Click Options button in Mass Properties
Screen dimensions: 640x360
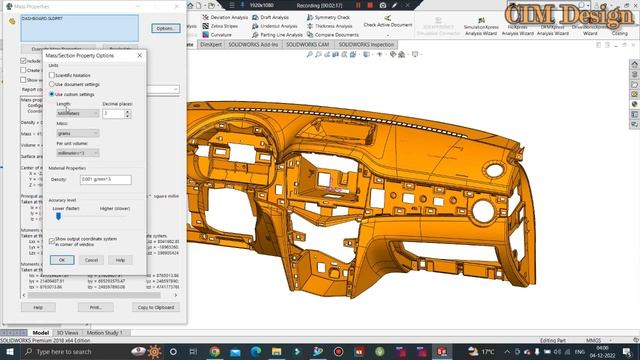coord(166,28)
